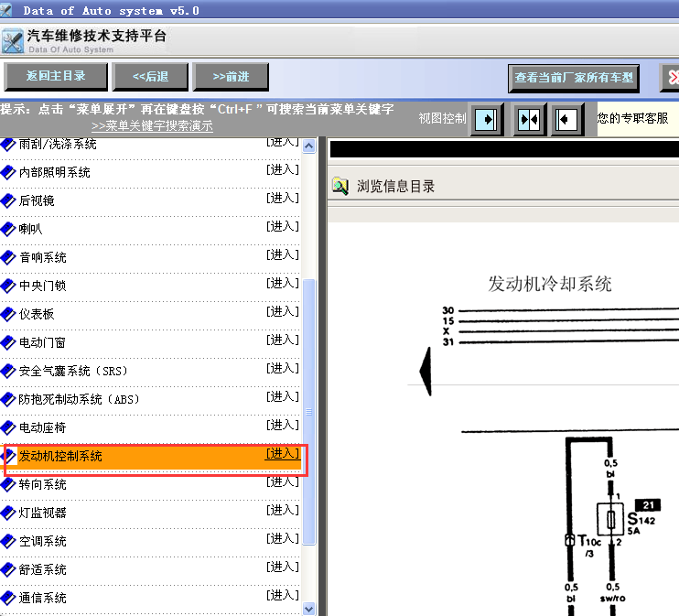679x616 pixels.
Task: Go forward with the >>前进 button
Action: (x=231, y=77)
